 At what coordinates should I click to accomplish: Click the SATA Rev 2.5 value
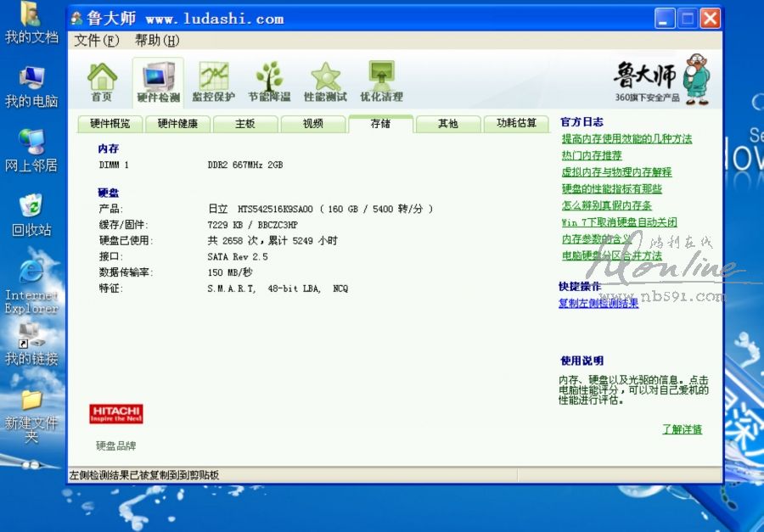tap(238, 256)
